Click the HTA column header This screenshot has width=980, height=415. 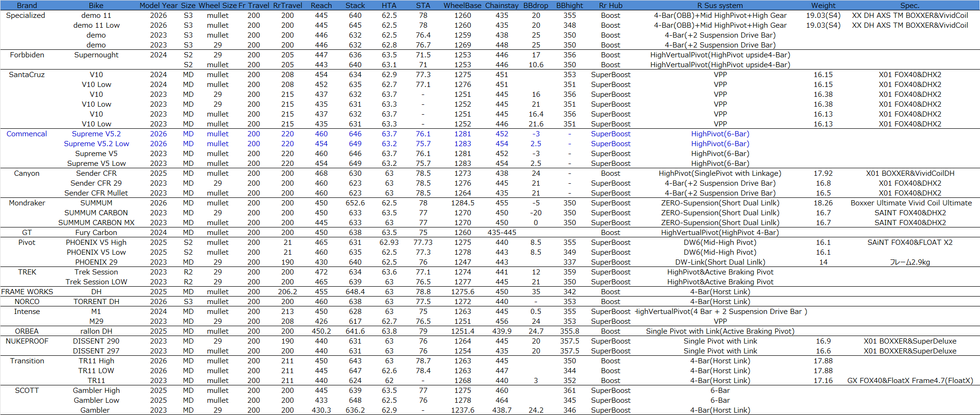(389, 6)
